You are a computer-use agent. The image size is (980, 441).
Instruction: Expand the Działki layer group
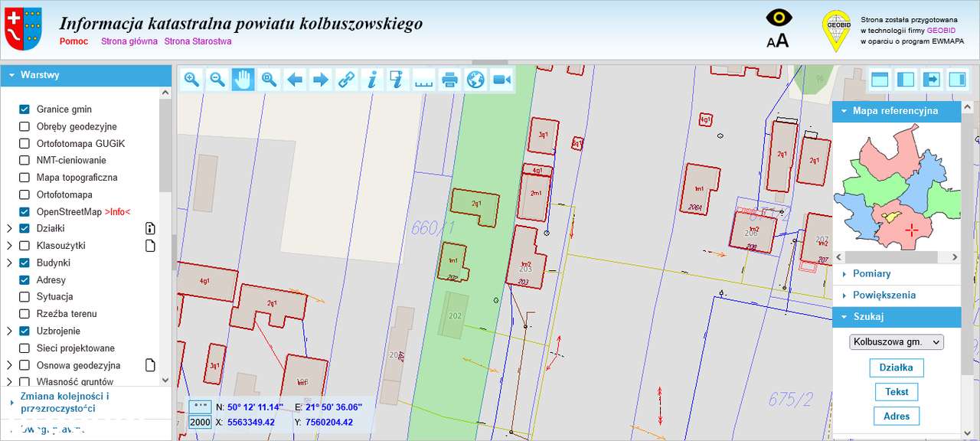pyautogui.click(x=9, y=228)
